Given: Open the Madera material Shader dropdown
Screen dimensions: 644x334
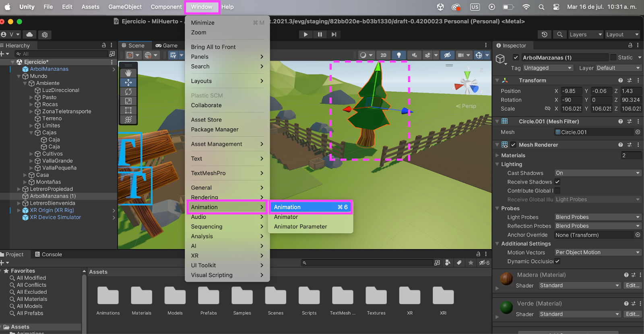Looking at the screenshot, I should pos(580,286).
